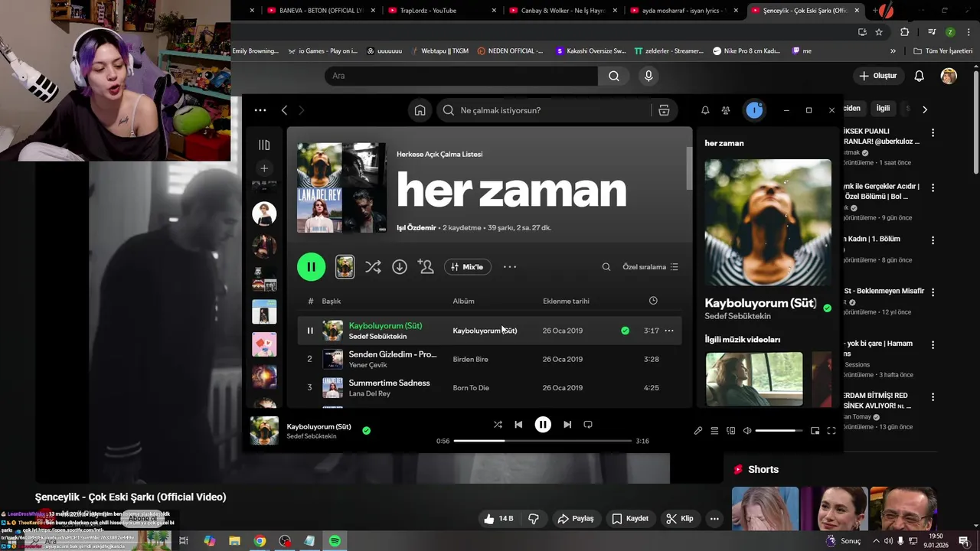Pause playback in player bar
980x551 pixels.
tap(543, 425)
